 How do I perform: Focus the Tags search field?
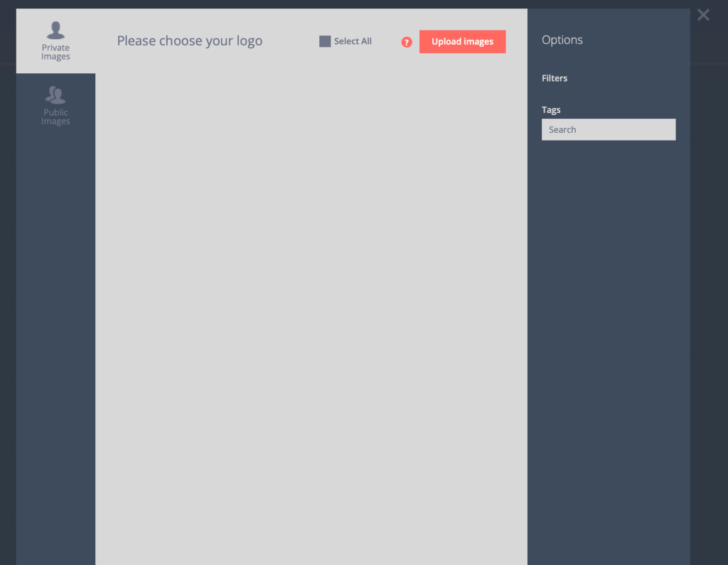click(x=609, y=129)
